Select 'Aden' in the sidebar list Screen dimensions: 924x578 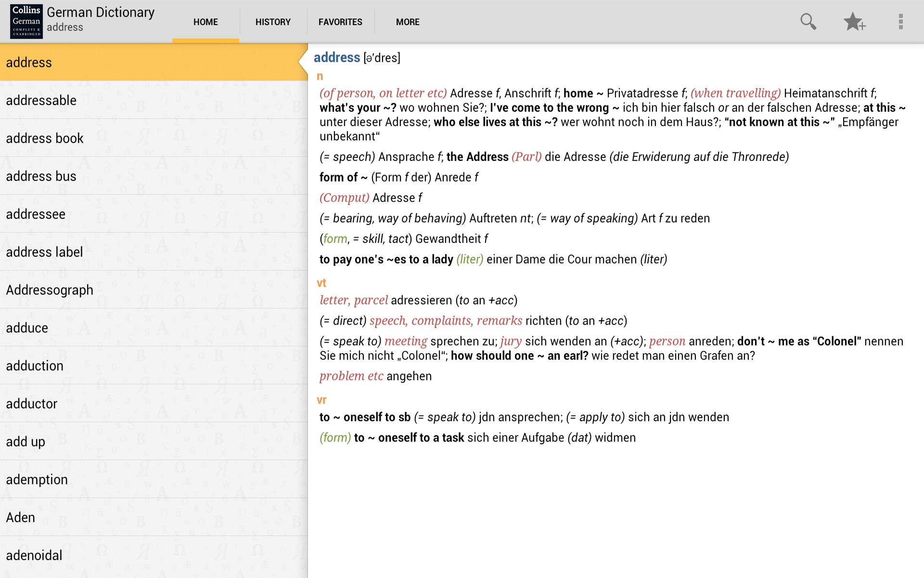(x=21, y=517)
